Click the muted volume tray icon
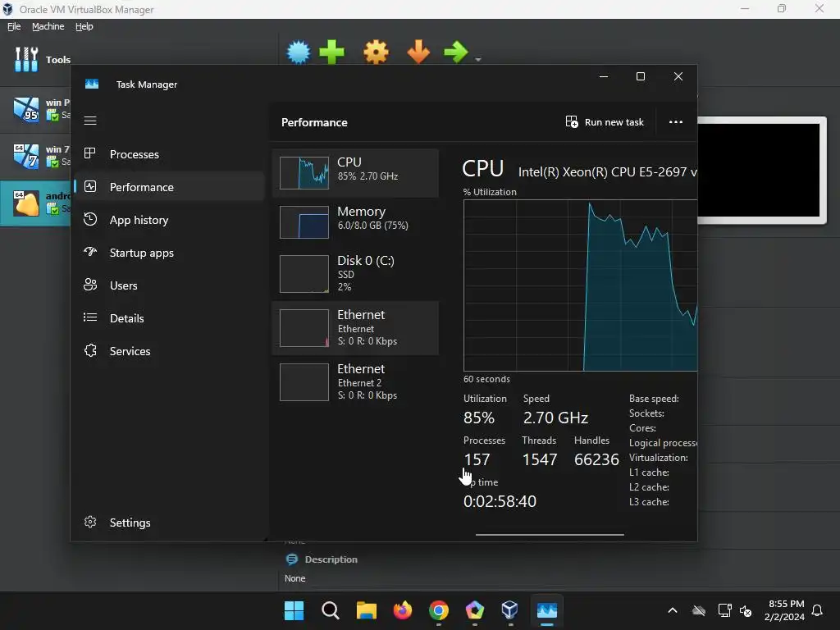 tap(745, 610)
